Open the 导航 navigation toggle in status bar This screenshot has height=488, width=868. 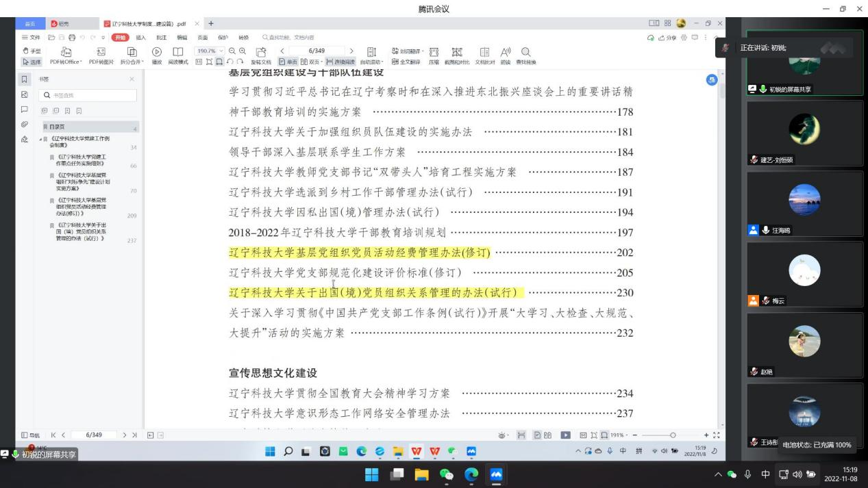[32, 435]
